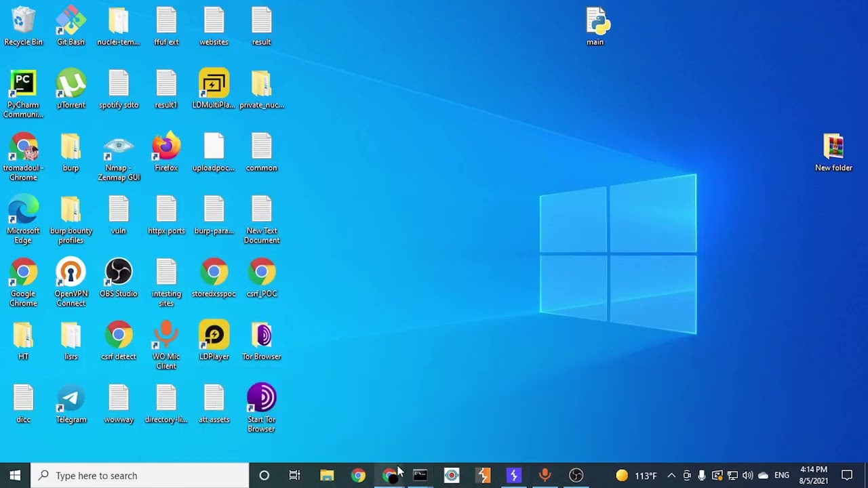Open File Explorer from the taskbar
The width and height of the screenshot is (868, 488).
point(327,475)
